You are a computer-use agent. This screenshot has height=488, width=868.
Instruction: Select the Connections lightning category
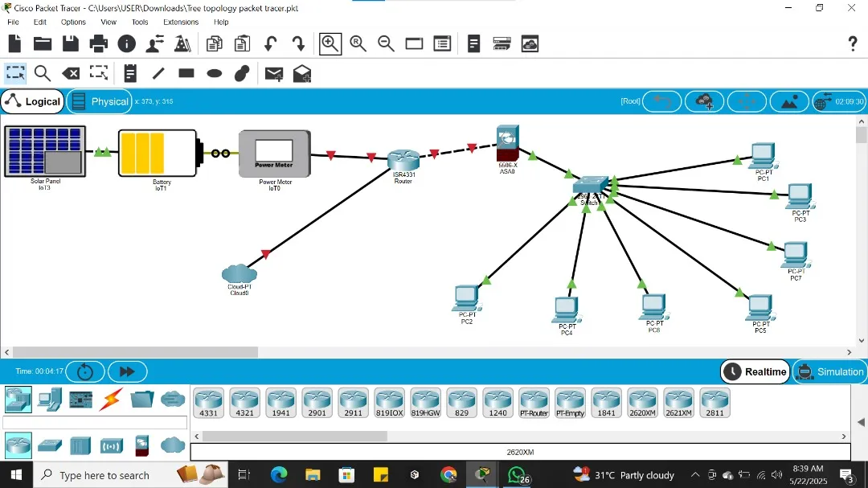(111, 400)
